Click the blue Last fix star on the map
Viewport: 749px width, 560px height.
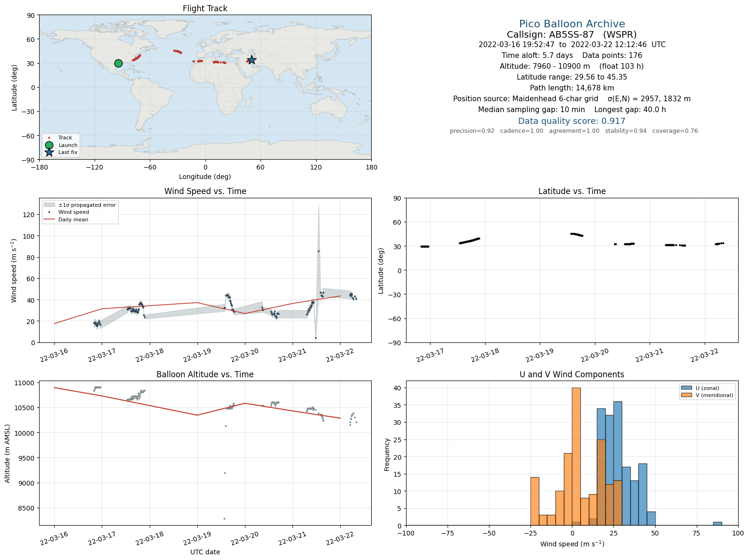coord(252,60)
